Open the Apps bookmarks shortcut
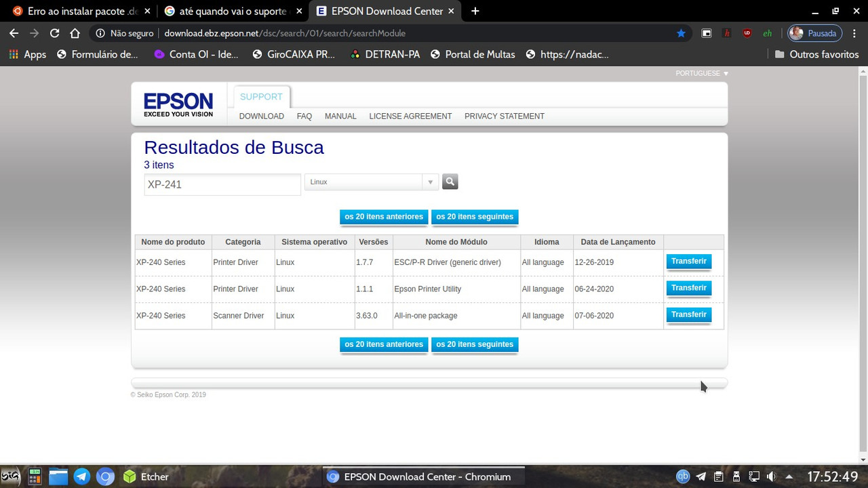868x488 pixels. pyautogui.click(x=27, y=54)
